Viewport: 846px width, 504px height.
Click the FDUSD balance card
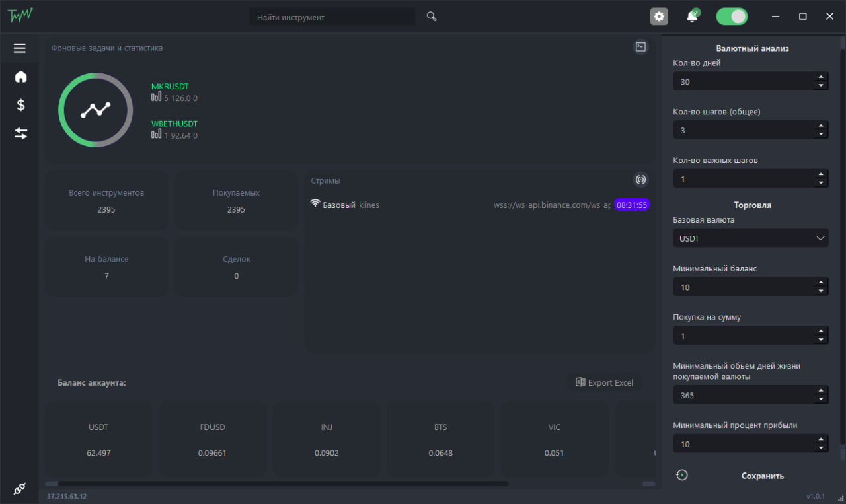212,439
